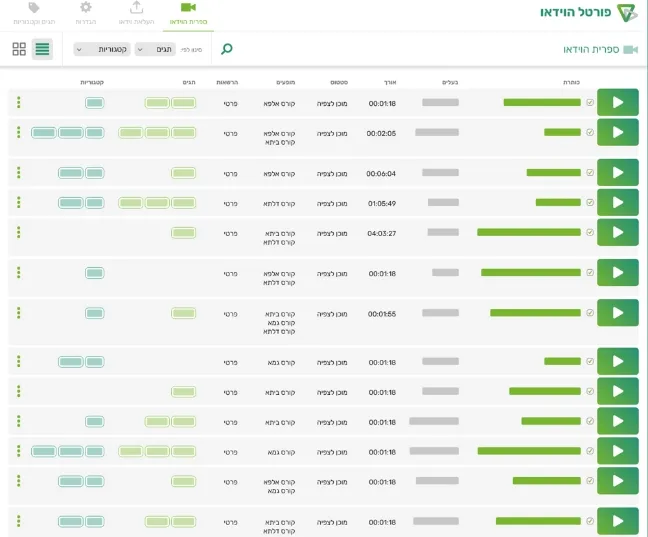
Task: Click the first tag chip on first row
Action: [183, 102]
